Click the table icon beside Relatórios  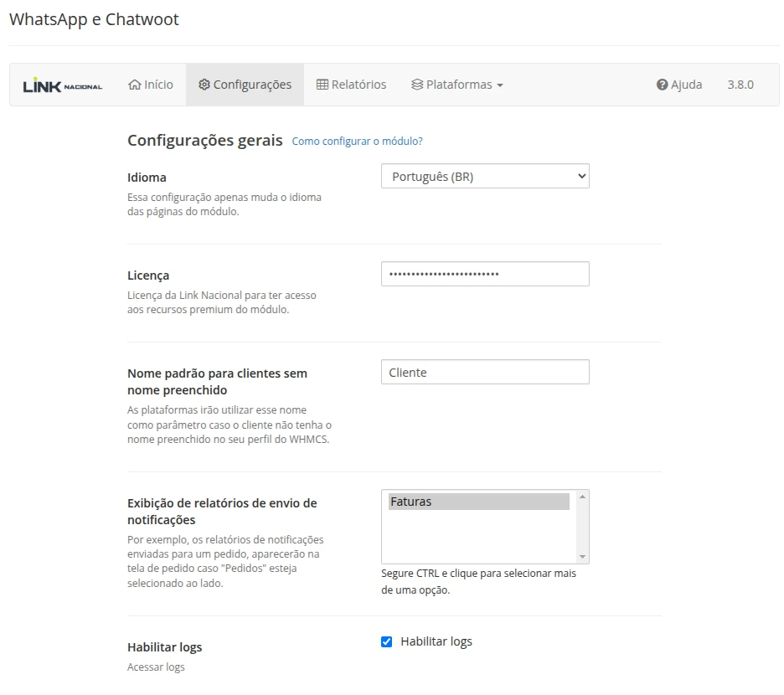[x=322, y=85]
